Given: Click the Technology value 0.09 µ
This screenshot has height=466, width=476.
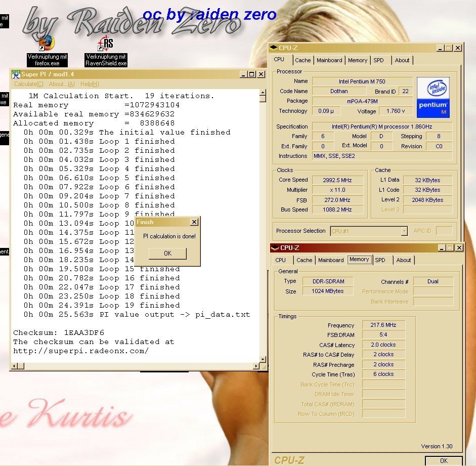Looking at the screenshot, I should [326, 111].
